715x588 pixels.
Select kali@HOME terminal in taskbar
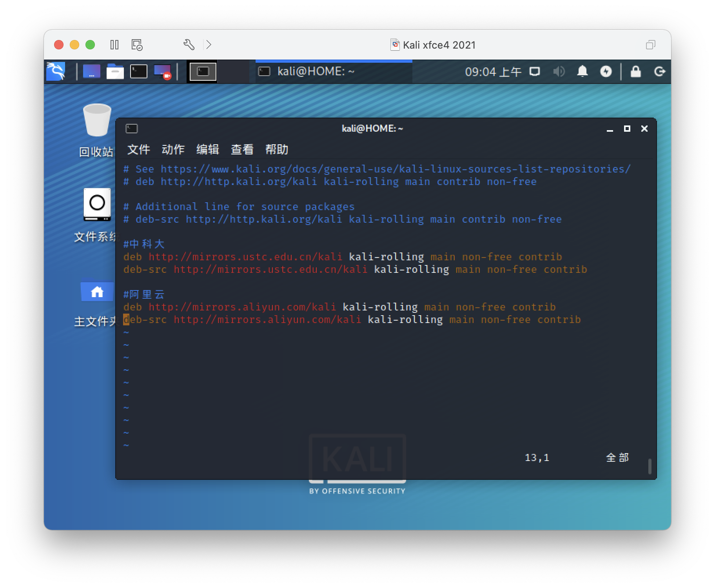point(334,72)
